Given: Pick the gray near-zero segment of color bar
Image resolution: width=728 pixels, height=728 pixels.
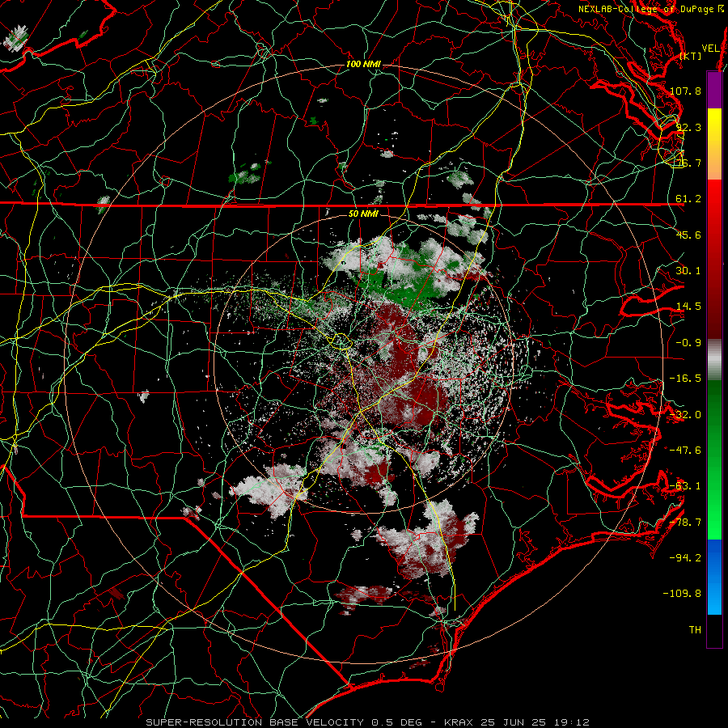Looking at the screenshot, I should tap(714, 360).
